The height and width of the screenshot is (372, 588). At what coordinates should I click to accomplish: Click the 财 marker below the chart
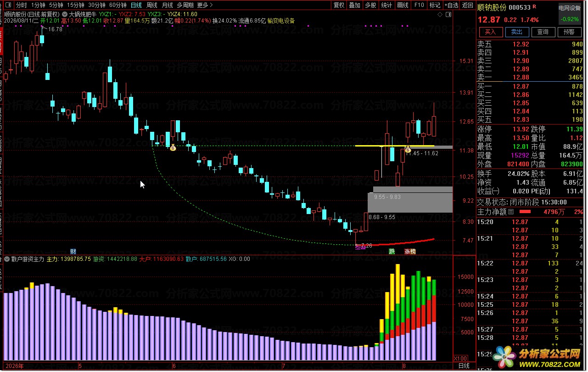[73, 251]
